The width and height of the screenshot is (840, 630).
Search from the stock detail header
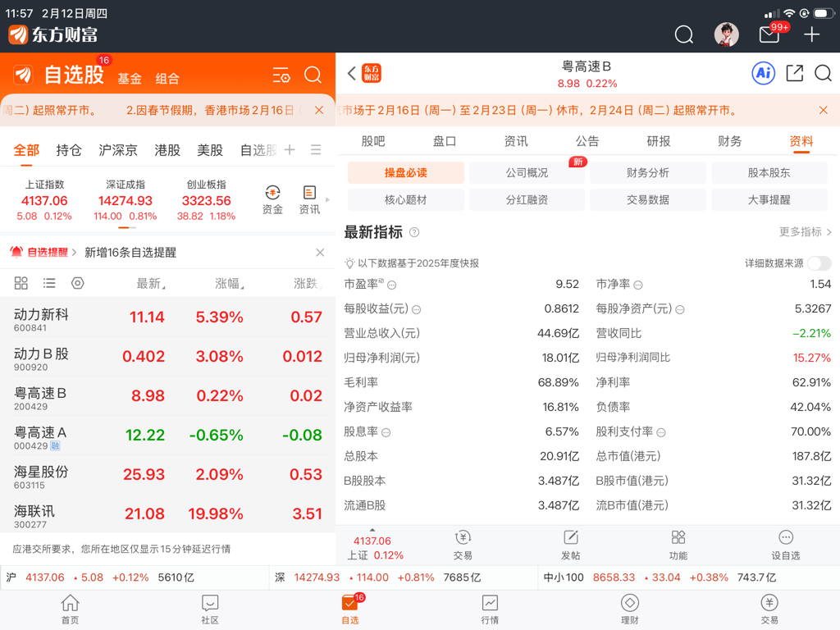pos(824,73)
